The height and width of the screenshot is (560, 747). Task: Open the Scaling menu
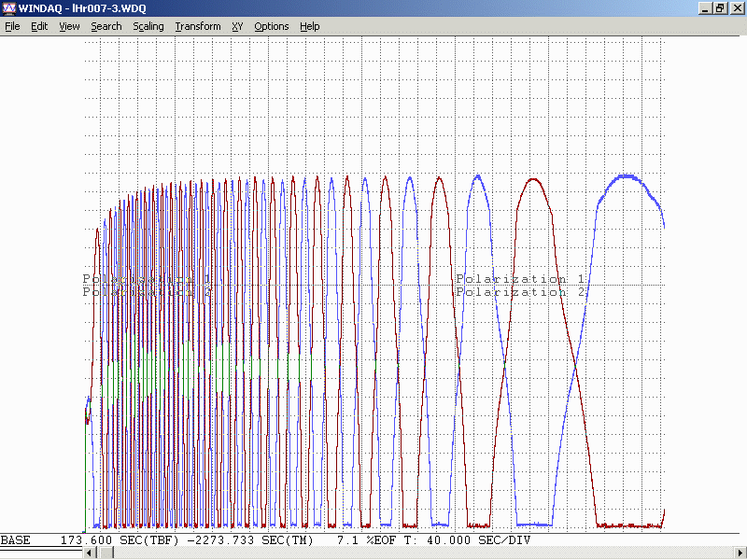pos(148,26)
